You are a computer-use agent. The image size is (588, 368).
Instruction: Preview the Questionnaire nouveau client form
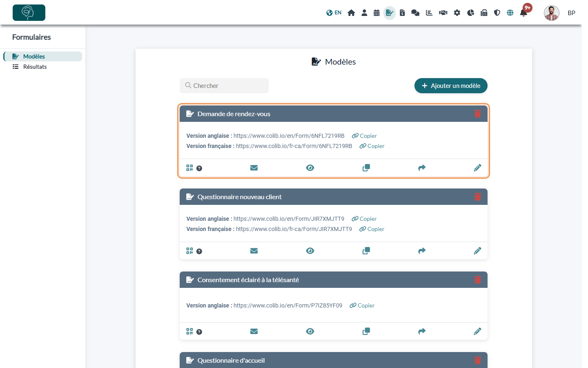pos(310,251)
